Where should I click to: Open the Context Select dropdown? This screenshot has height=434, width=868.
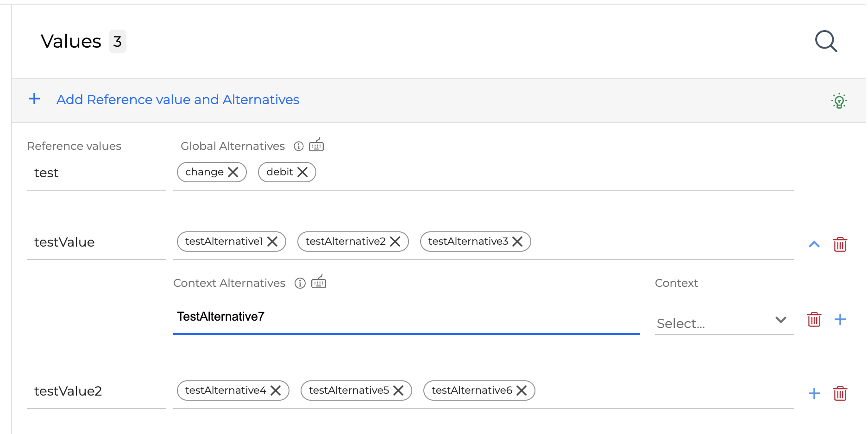point(724,323)
